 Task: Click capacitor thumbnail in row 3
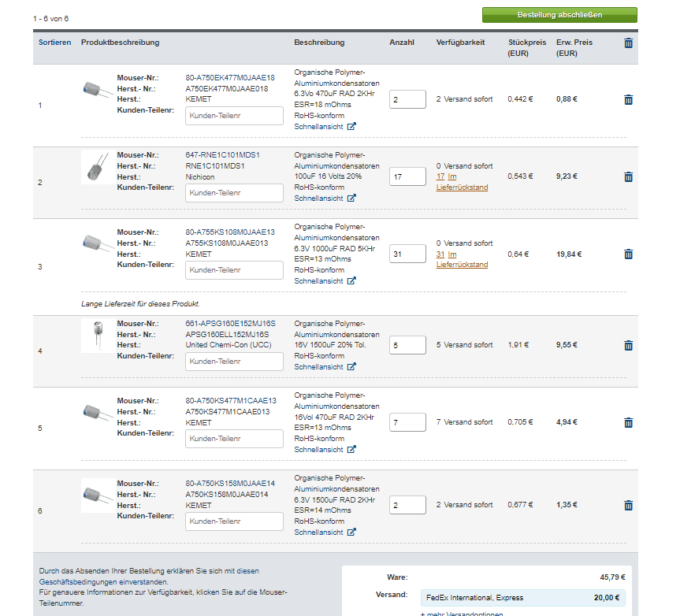98,244
